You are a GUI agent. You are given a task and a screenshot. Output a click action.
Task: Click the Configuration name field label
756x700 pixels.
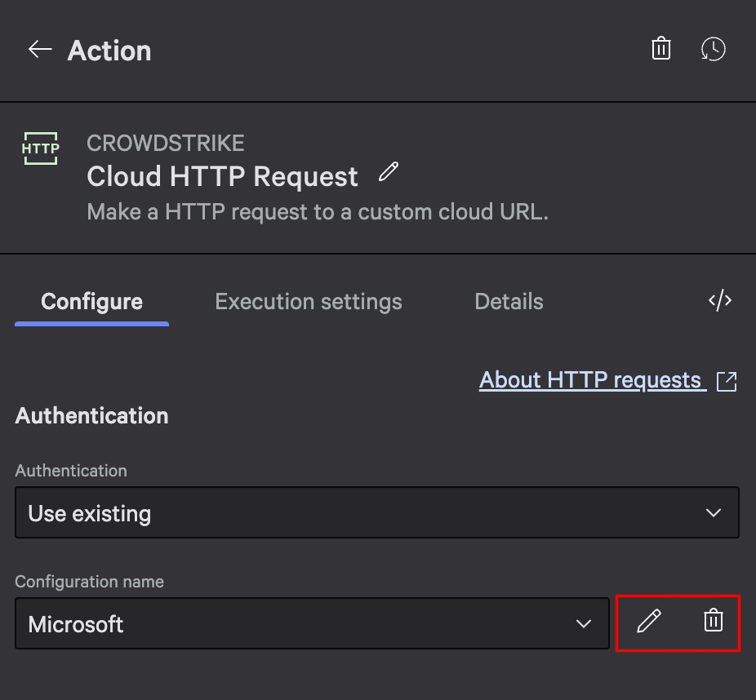point(89,582)
